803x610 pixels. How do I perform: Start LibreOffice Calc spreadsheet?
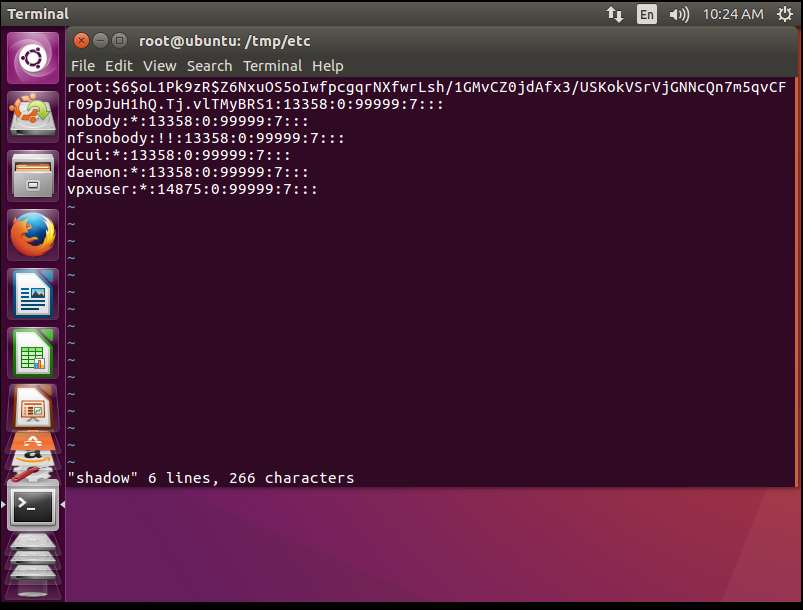(34, 353)
